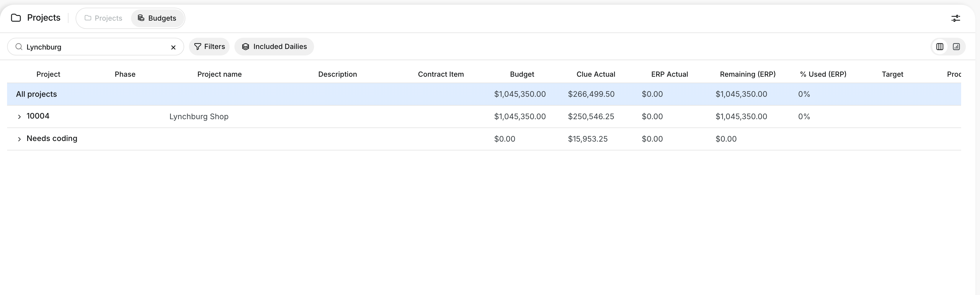Sort by the Budget column header
980x295 pixels.
522,74
